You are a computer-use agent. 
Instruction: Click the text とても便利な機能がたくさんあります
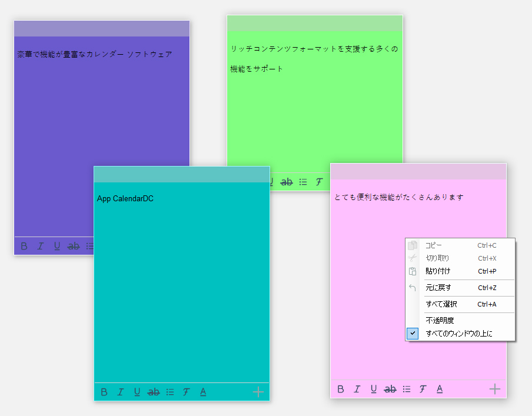tap(398, 197)
